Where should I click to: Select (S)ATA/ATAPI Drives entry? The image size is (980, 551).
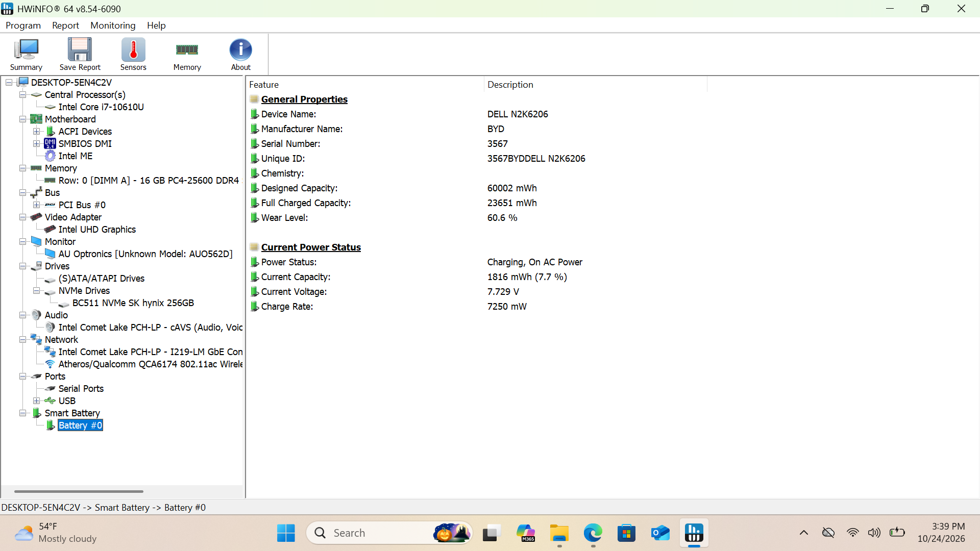click(x=102, y=279)
